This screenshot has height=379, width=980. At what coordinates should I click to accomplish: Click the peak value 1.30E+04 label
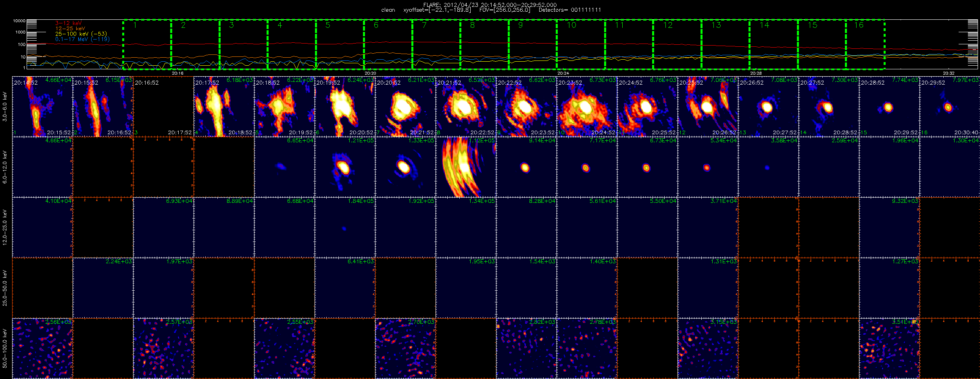(966, 141)
